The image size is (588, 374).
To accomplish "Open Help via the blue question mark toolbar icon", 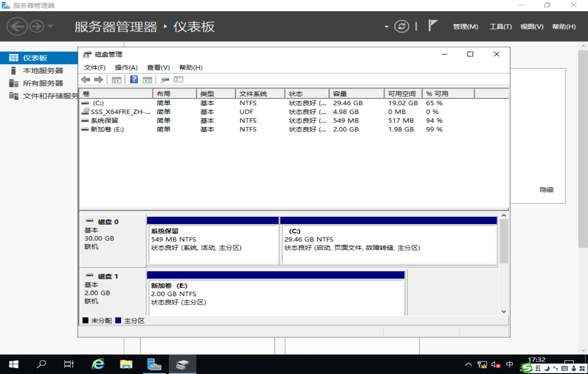I will click(x=134, y=79).
